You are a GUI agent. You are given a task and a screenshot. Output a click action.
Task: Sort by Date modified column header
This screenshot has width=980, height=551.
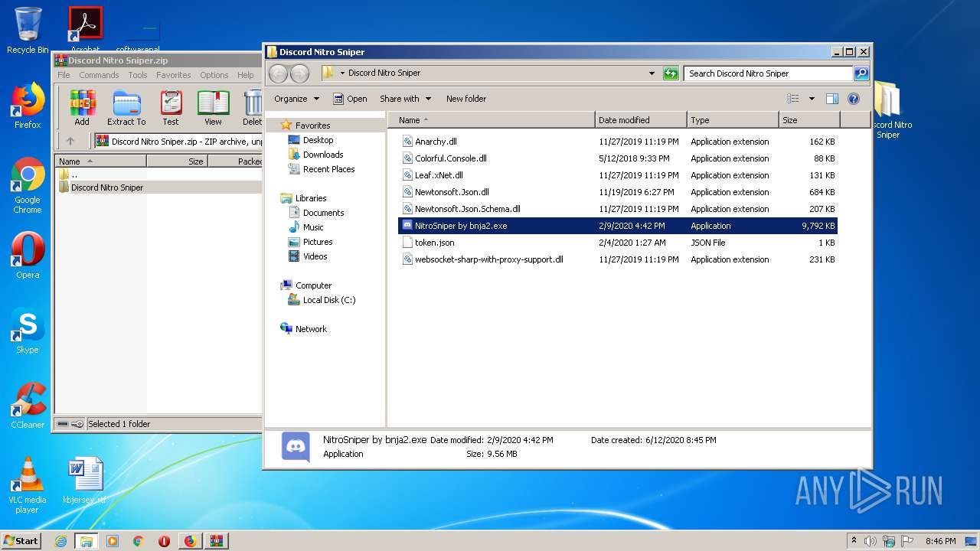641,120
